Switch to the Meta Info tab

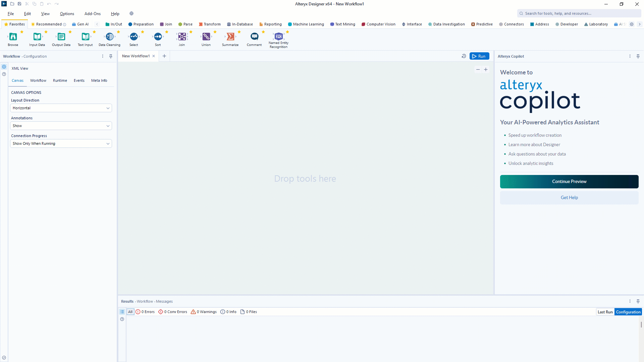[x=99, y=80]
